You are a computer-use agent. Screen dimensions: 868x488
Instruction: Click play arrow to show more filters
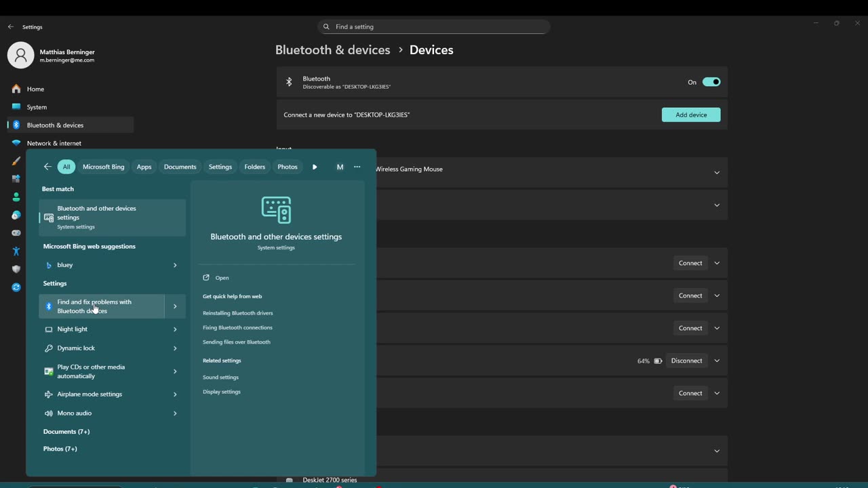tap(315, 167)
